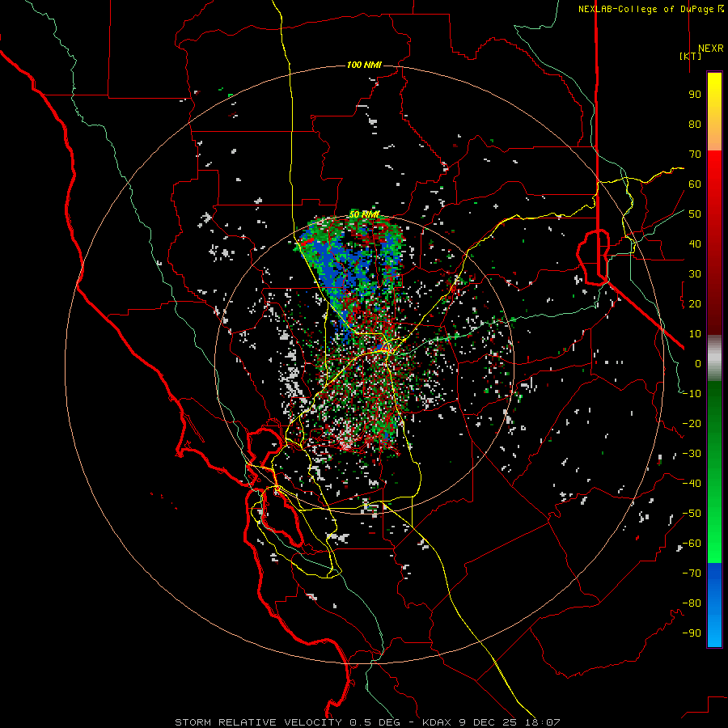Click the positive 60 legend value

[x=695, y=184]
